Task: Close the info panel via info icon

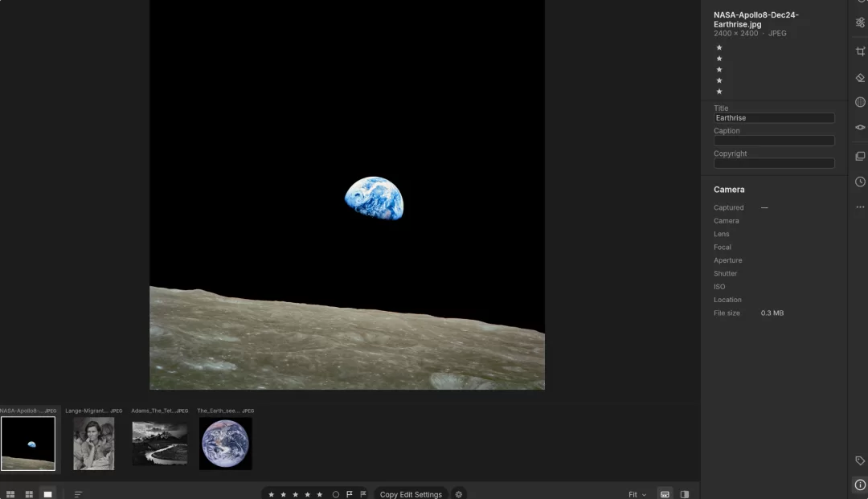Action: coord(860,485)
